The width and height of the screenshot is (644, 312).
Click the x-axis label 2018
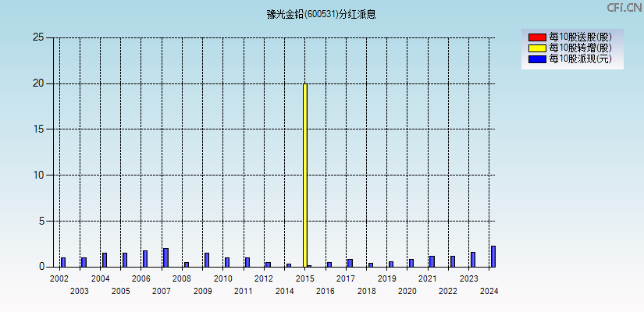(x=366, y=292)
